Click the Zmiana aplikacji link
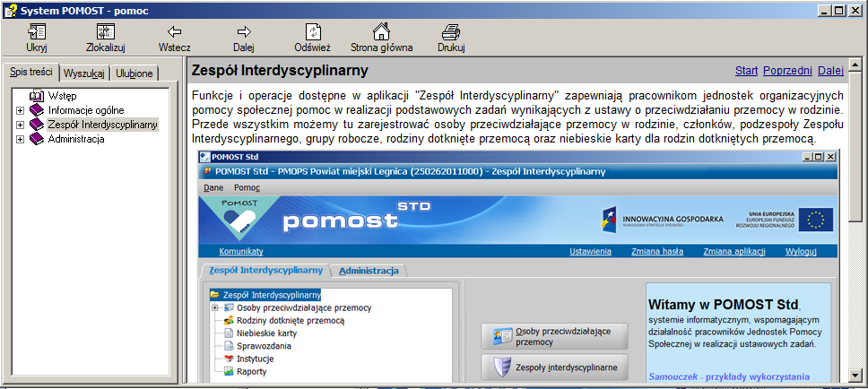868x389 pixels. pos(734,251)
